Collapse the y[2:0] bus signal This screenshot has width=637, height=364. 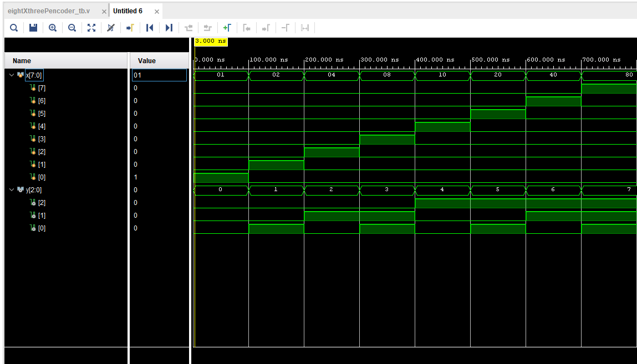click(x=12, y=190)
